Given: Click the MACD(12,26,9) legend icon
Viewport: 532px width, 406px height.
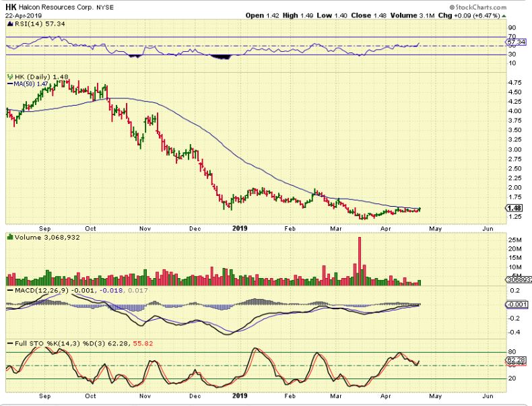Looking at the screenshot, I should (x=9, y=290).
